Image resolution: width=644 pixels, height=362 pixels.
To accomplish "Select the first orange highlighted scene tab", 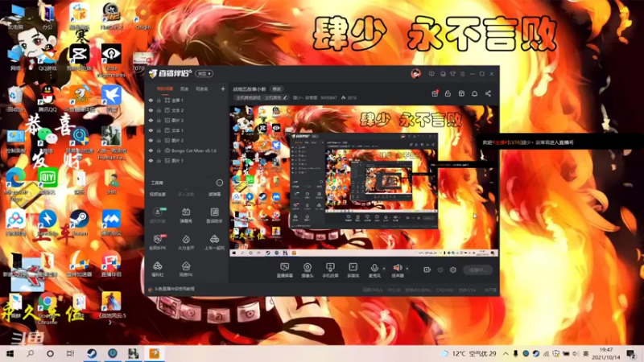I will point(165,88).
